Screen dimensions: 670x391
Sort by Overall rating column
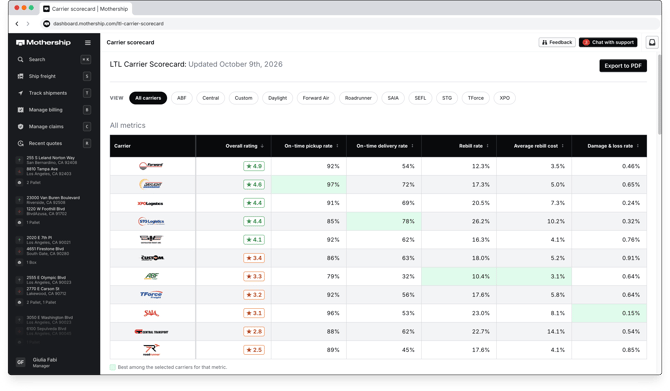coord(244,146)
